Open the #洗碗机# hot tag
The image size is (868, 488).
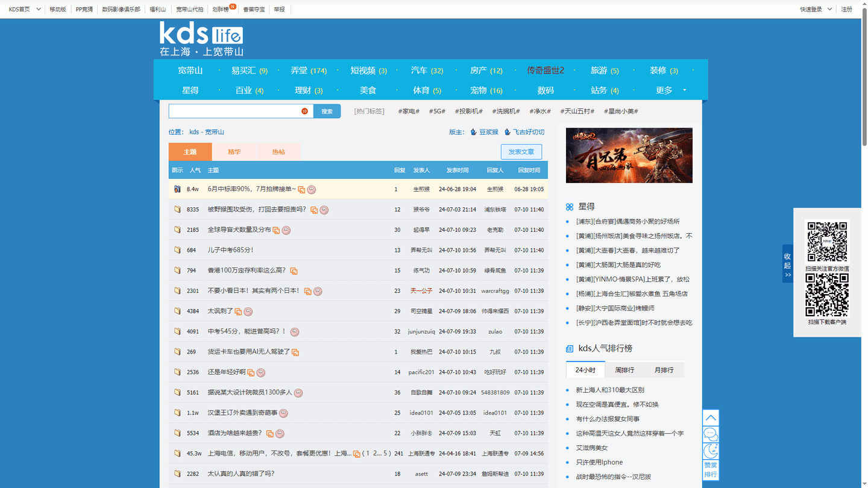[506, 111]
